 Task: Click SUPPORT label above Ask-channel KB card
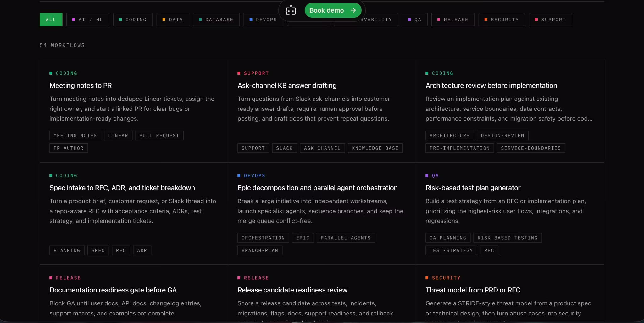click(256, 73)
